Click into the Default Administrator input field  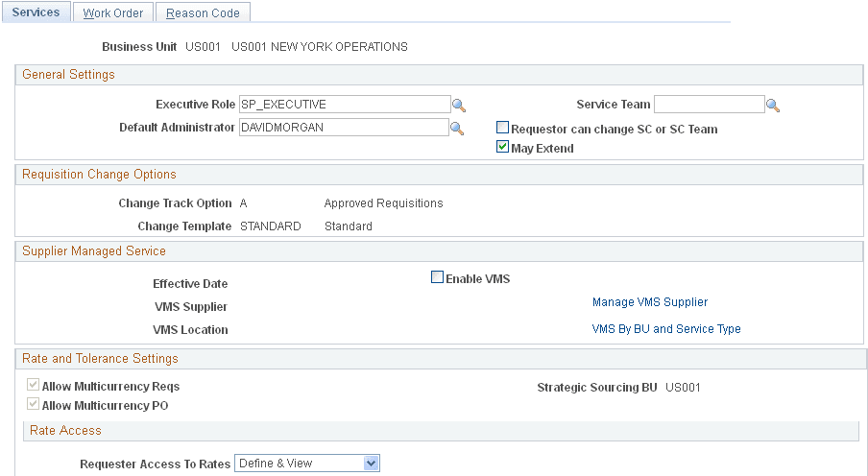click(344, 128)
